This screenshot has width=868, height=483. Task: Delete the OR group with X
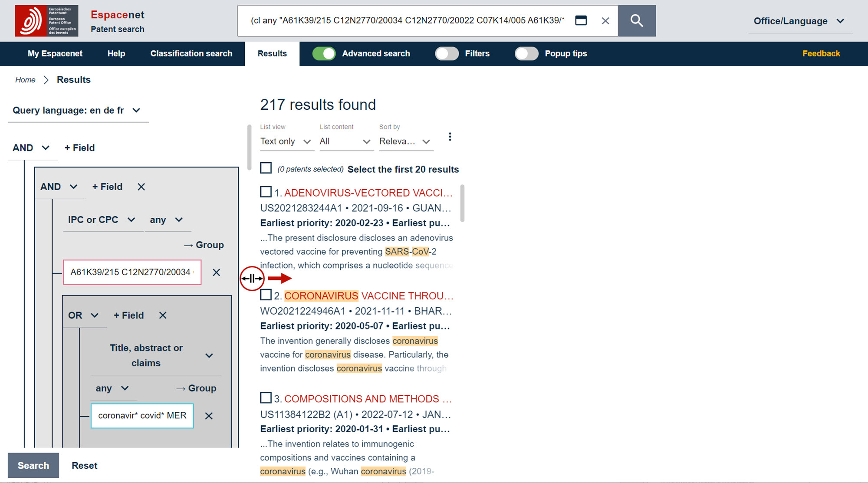pyautogui.click(x=163, y=315)
